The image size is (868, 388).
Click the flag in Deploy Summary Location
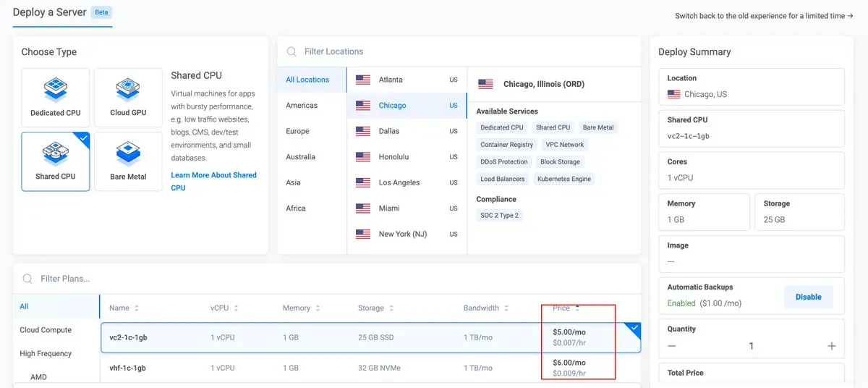(x=674, y=94)
